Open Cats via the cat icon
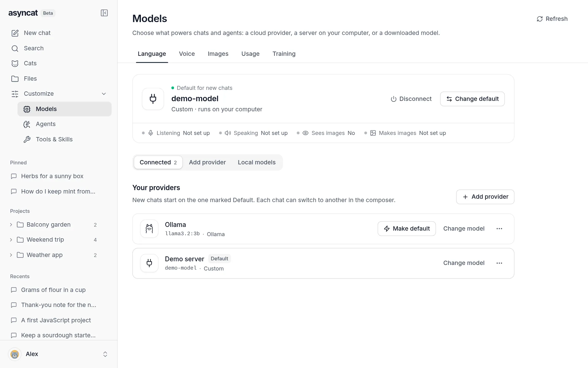 tap(15, 63)
